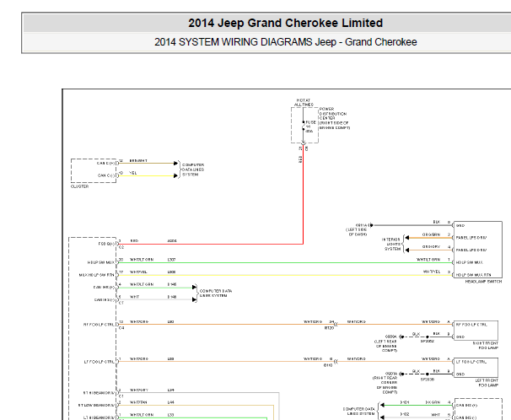Click the "2014 SYSTEM WIRING DIAGRAMS Jeep - Grand Cherokee" subtitle
The image size is (511, 420).
click(x=286, y=42)
